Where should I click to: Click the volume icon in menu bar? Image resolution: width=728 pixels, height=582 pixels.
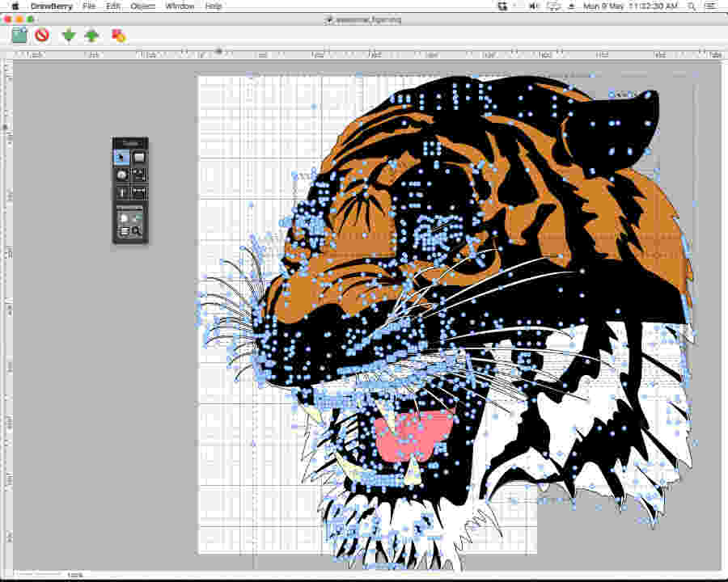point(534,6)
